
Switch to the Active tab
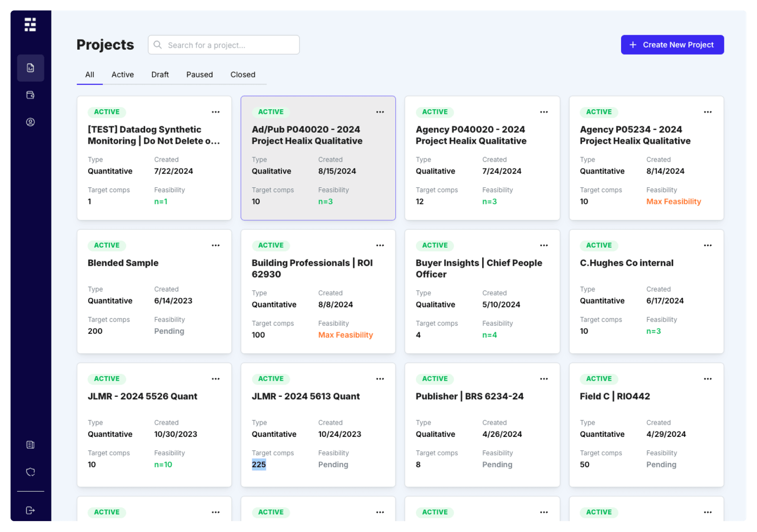(123, 75)
